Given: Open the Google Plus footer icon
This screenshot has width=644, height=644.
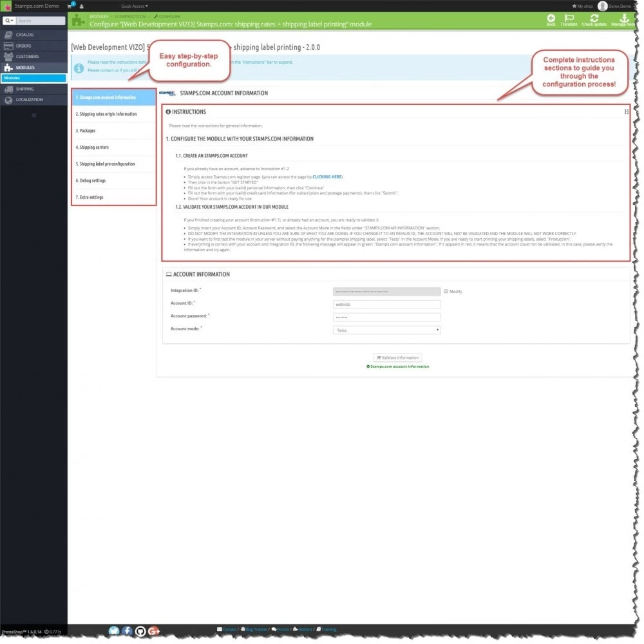Looking at the screenshot, I should click(x=154, y=631).
